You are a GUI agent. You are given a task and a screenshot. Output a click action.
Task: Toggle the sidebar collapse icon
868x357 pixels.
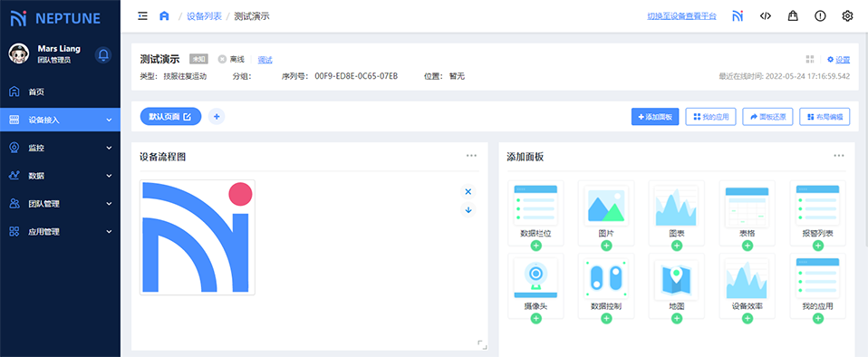143,16
